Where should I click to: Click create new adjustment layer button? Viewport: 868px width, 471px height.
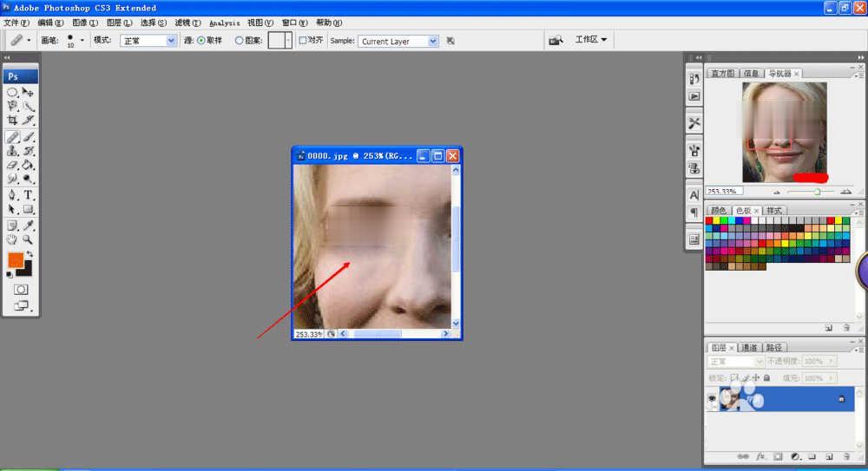pyautogui.click(x=795, y=456)
